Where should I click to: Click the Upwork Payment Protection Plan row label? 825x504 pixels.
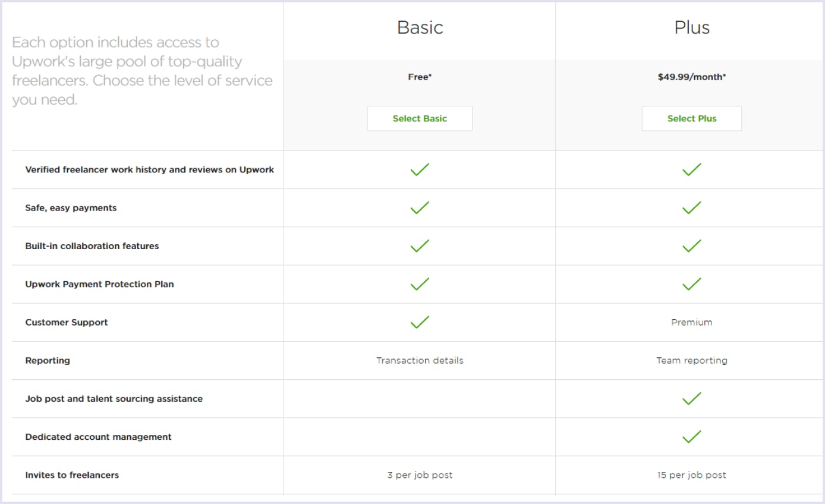[99, 284]
